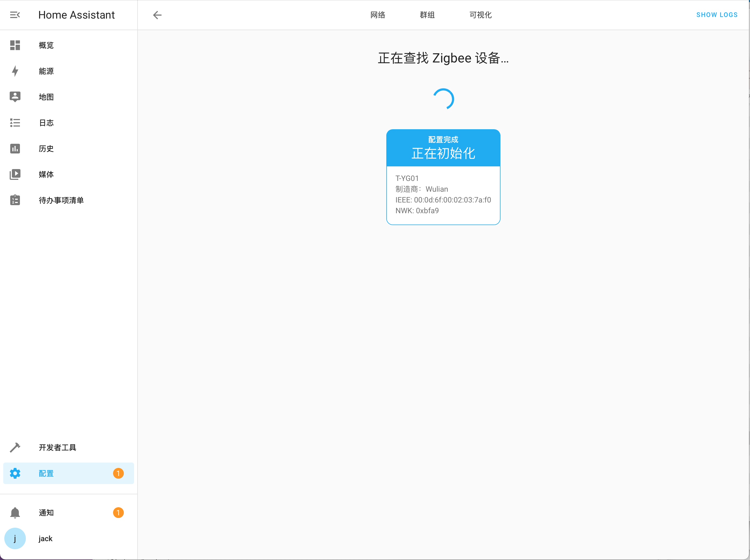Viewport: 750px width, 560px height.
Task: Open the 概览 overview dashboard icon
Action: point(15,45)
